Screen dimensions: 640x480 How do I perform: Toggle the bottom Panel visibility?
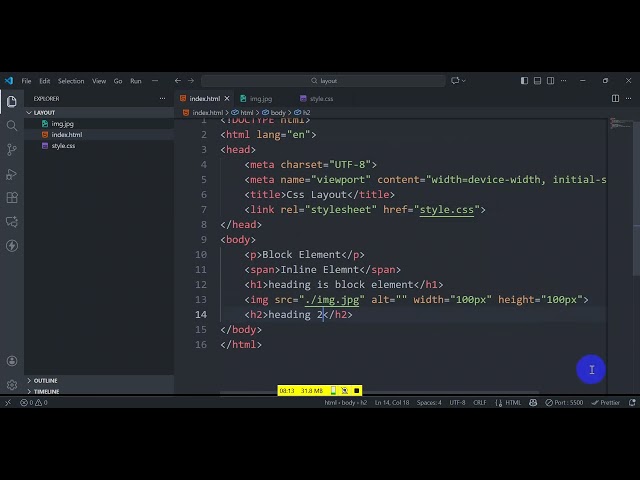538,81
